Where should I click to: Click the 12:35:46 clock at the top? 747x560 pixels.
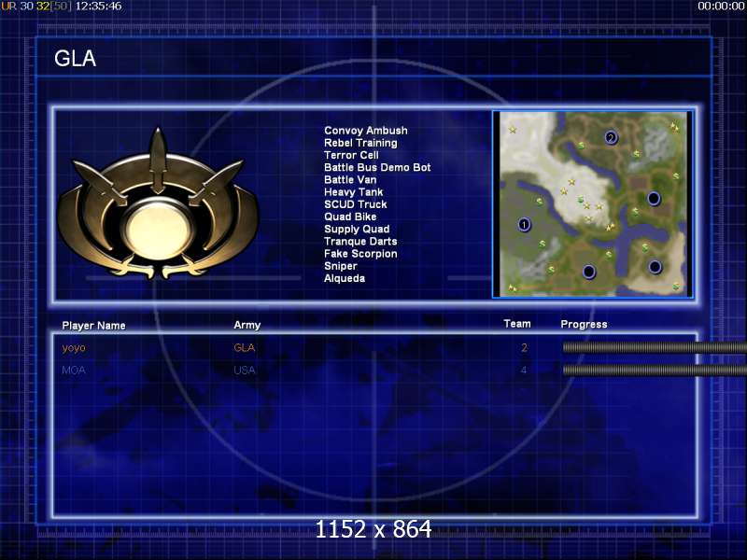click(x=99, y=7)
